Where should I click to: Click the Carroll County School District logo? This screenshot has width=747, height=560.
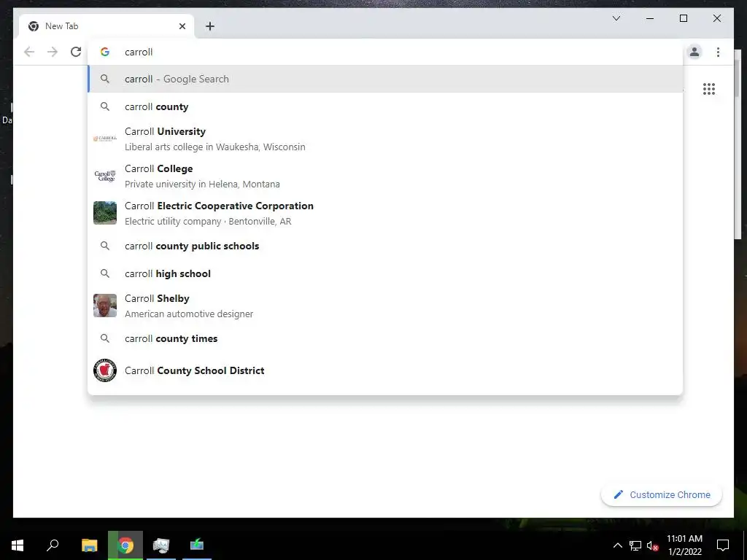pyautogui.click(x=105, y=370)
